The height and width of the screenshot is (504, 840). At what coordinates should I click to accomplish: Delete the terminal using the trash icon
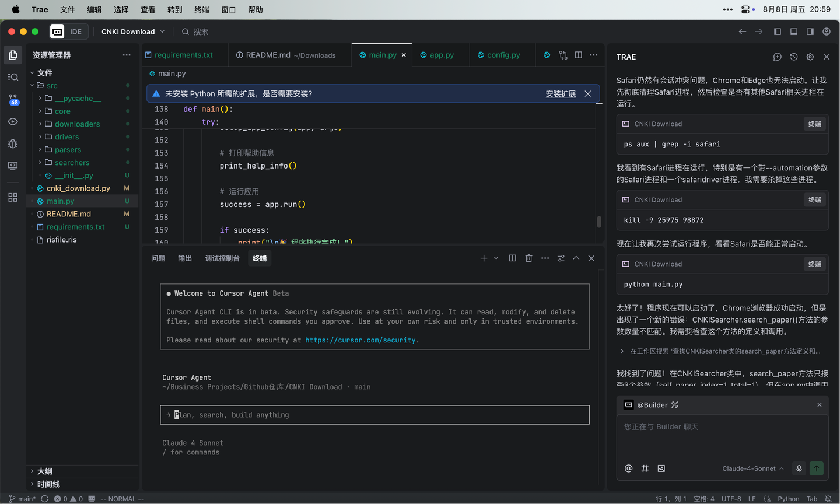(x=528, y=258)
